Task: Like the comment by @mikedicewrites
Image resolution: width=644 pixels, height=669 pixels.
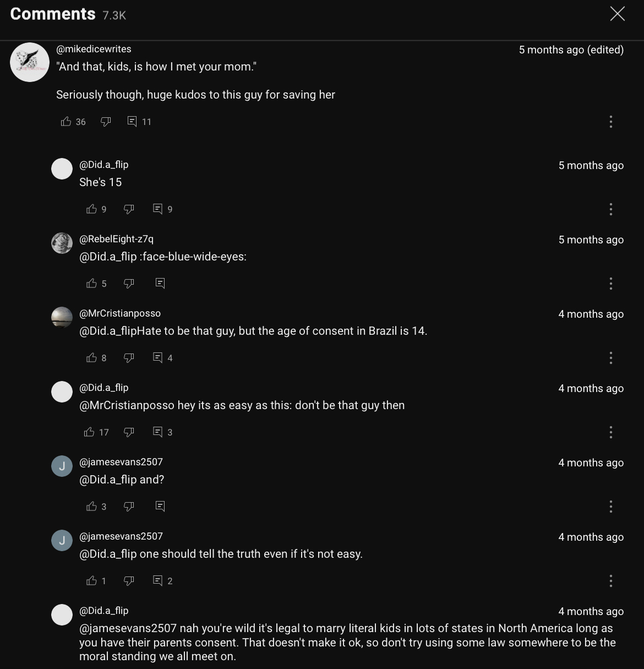Action: [x=66, y=122]
